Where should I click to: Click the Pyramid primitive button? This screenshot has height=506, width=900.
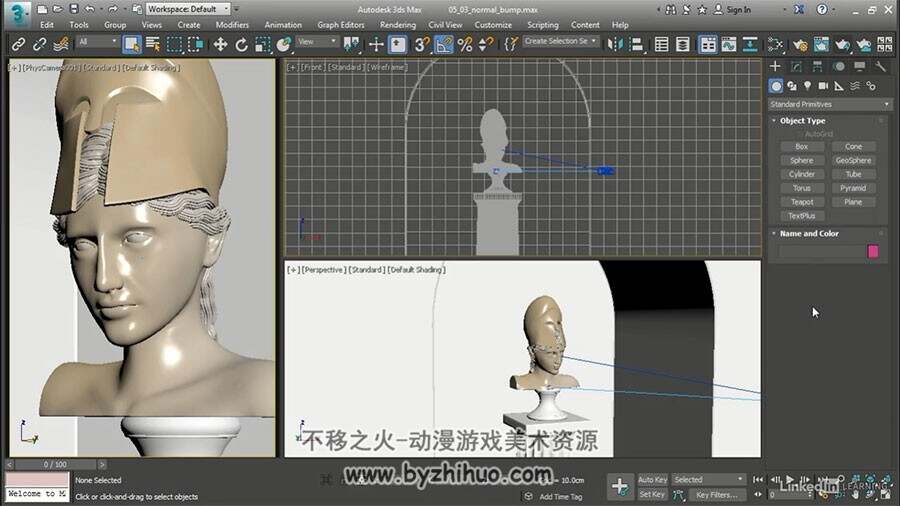(853, 188)
